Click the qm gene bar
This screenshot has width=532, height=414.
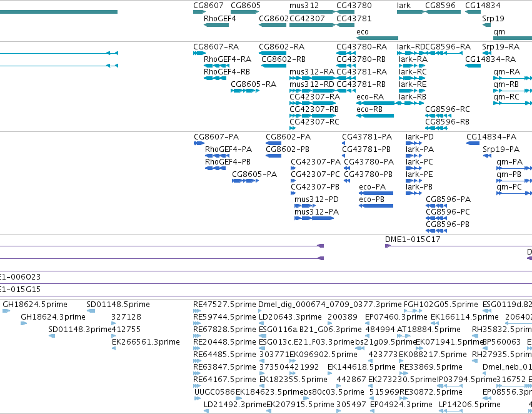pyautogui.click(x=513, y=38)
